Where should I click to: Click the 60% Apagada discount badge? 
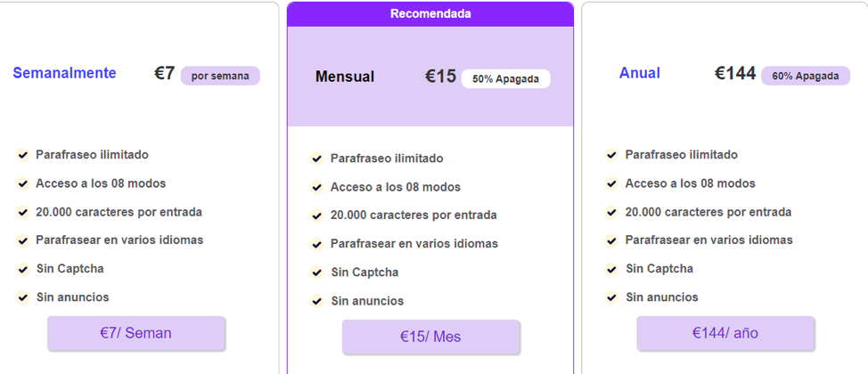[805, 76]
